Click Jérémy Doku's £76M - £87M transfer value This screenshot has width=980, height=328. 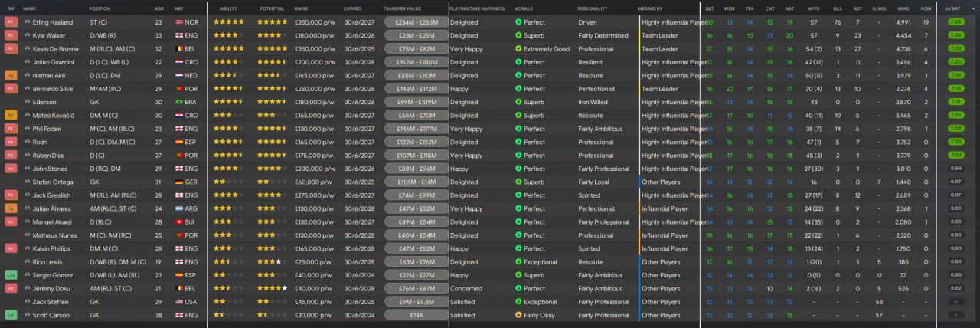point(416,288)
